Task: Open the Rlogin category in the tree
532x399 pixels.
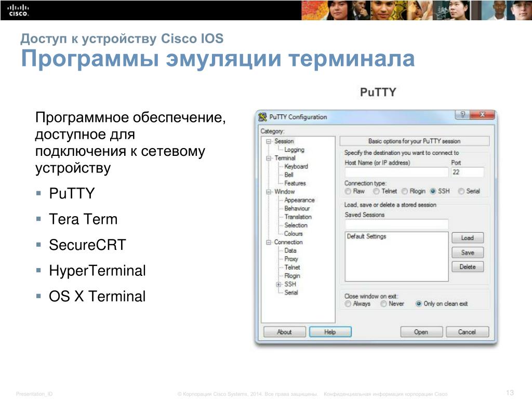Action: (292, 276)
